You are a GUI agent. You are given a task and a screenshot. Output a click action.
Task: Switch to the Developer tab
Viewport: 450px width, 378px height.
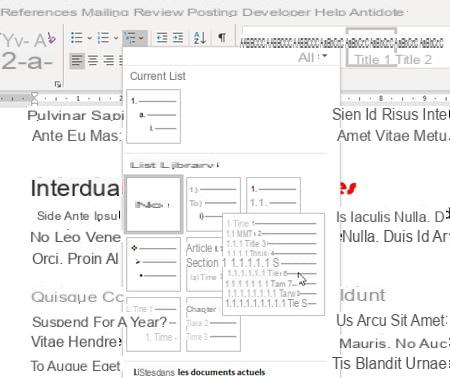coord(276,12)
